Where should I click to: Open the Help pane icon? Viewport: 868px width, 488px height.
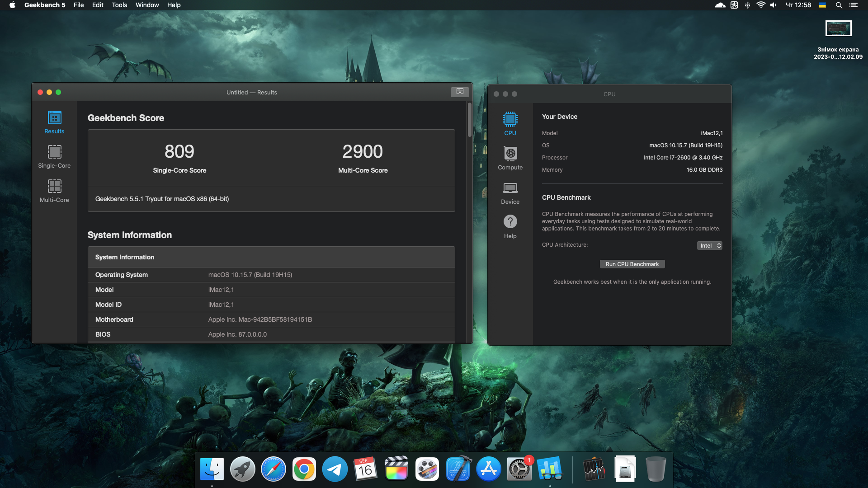point(510,226)
